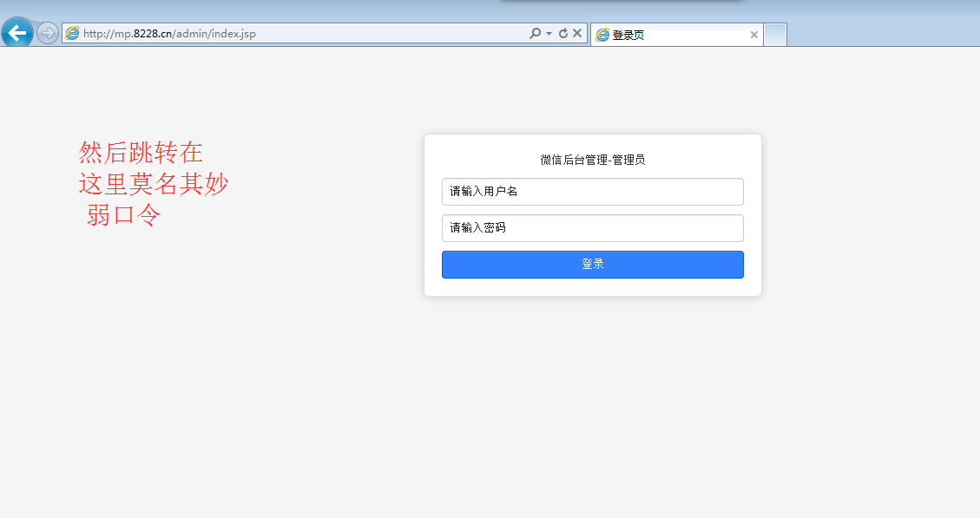Open the address bar autocomplete dropdown arrow
The height and width of the screenshot is (518, 980).
pos(549,34)
